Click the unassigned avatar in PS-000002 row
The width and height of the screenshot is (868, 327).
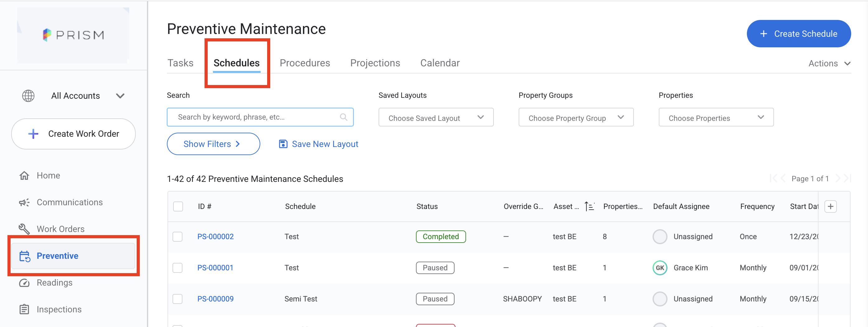pos(659,237)
